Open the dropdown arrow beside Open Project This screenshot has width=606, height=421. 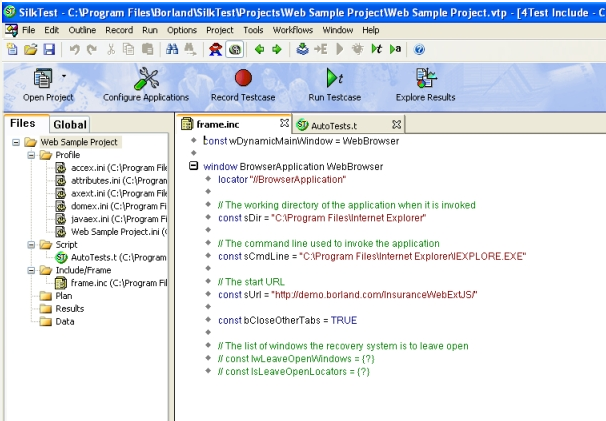[x=64, y=76]
